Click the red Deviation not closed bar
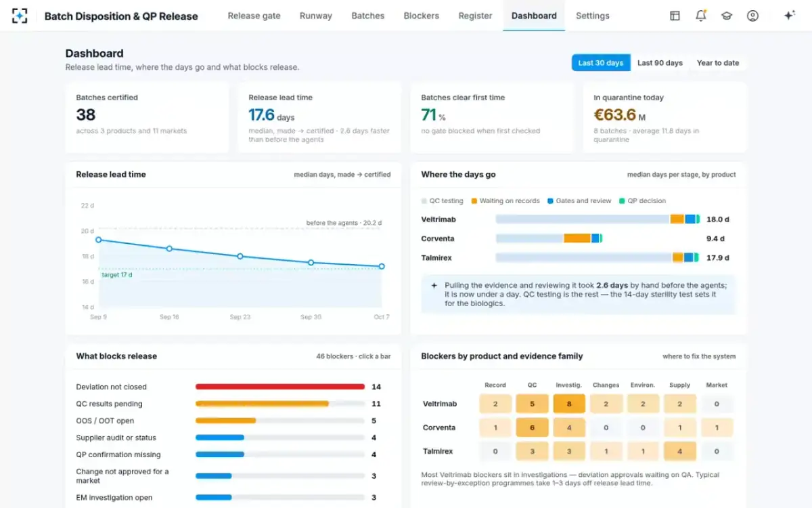 pos(280,387)
